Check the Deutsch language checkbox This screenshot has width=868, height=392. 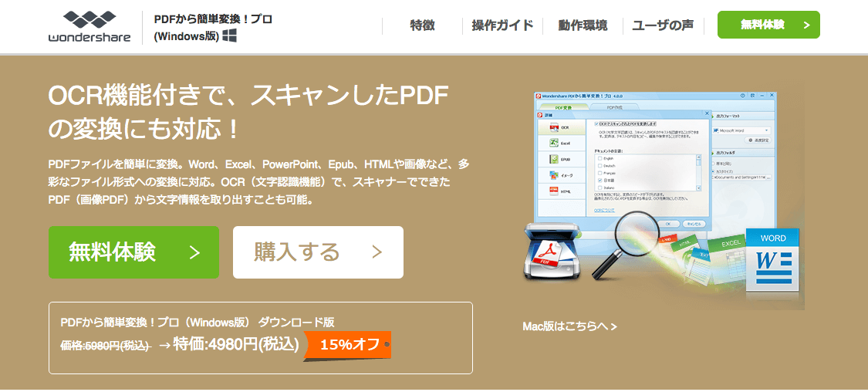(x=600, y=166)
